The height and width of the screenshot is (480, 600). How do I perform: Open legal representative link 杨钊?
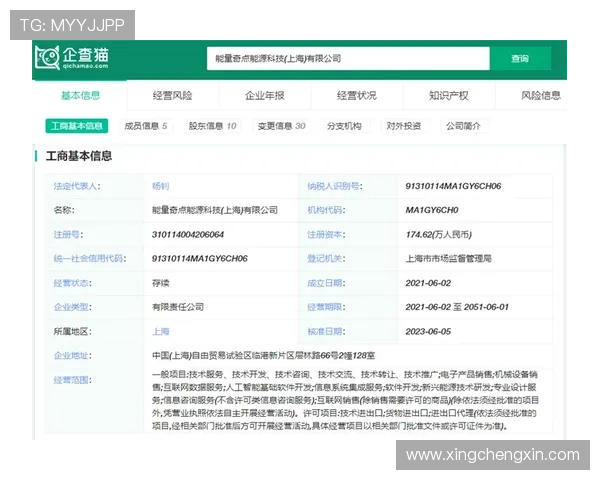click(x=160, y=186)
